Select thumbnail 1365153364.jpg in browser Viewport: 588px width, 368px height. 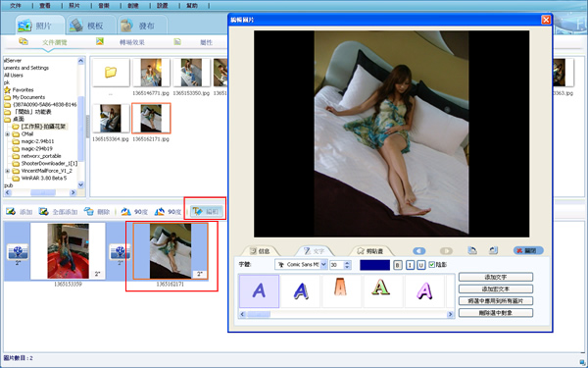click(111, 119)
